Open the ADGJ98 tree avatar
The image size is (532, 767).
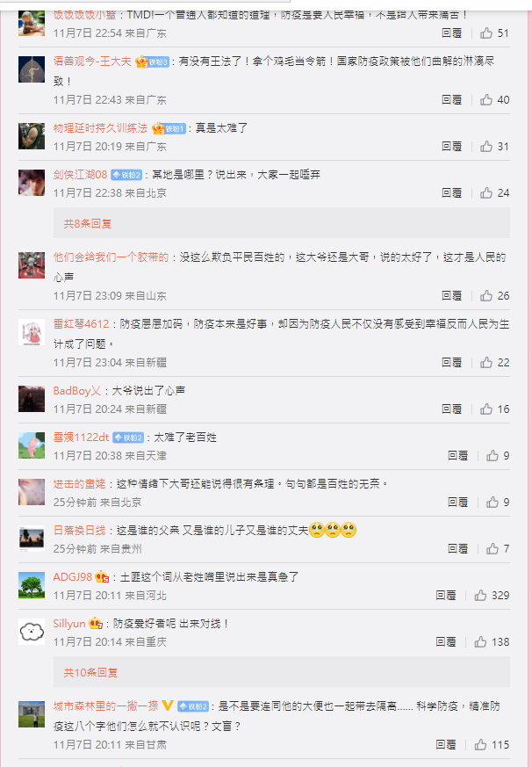click(32, 585)
